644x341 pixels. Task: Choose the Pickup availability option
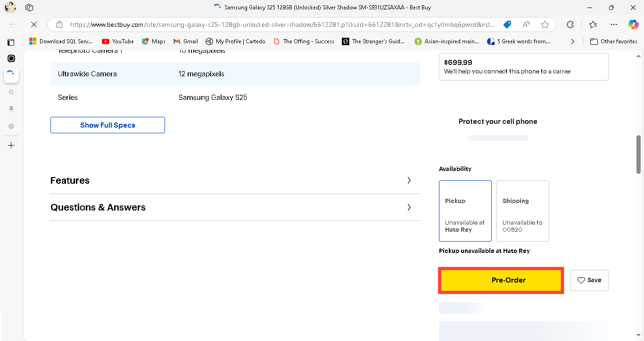[465, 211]
